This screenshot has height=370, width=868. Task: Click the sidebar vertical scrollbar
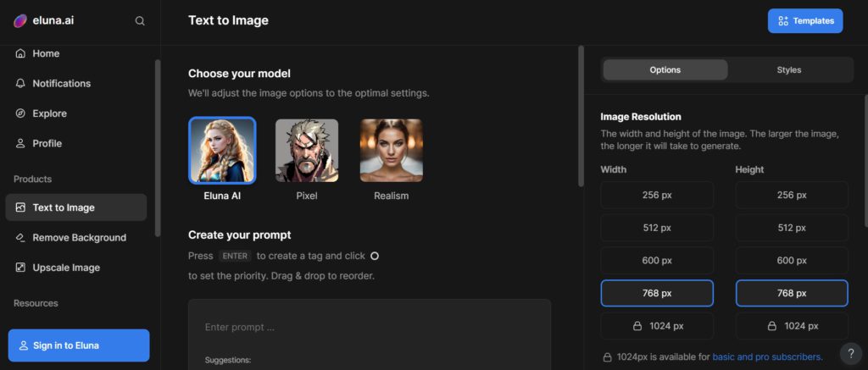tap(158, 147)
